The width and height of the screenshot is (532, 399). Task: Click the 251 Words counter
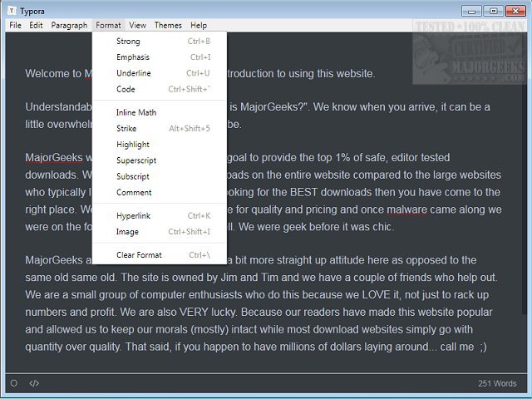(x=497, y=383)
